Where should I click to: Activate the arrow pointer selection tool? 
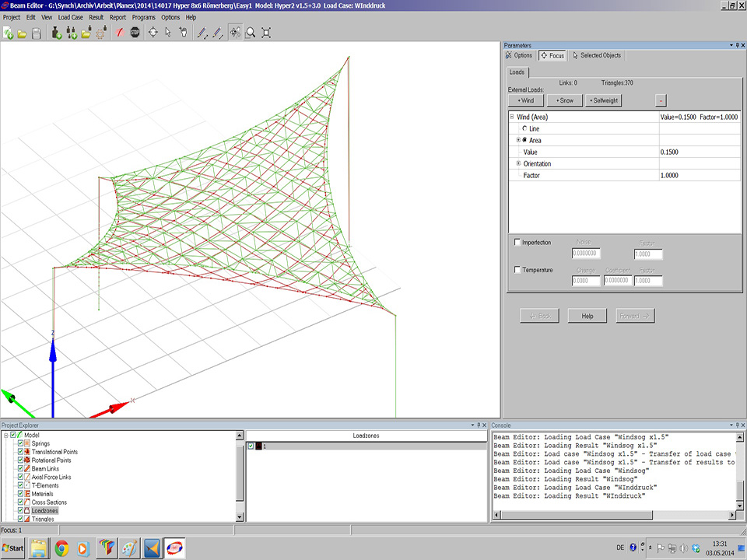pyautogui.click(x=168, y=33)
